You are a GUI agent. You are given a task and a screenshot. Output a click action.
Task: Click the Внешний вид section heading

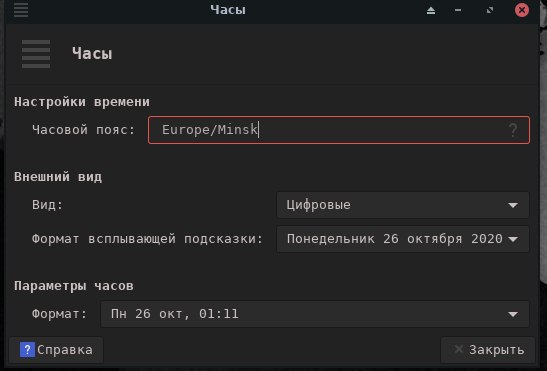[x=58, y=177]
